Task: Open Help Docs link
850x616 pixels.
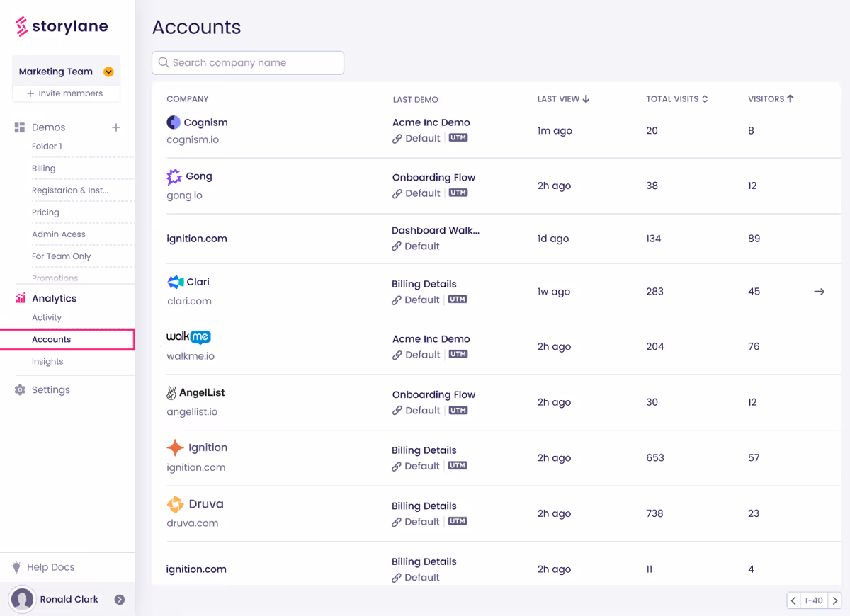Action: coord(50,567)
